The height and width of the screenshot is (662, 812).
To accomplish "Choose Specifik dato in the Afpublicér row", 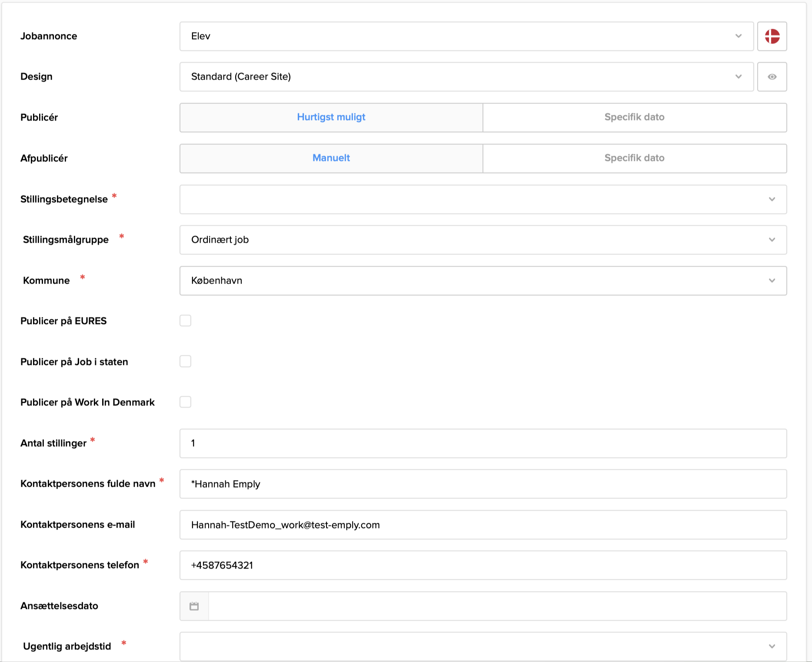I will [x=634, y=158].
